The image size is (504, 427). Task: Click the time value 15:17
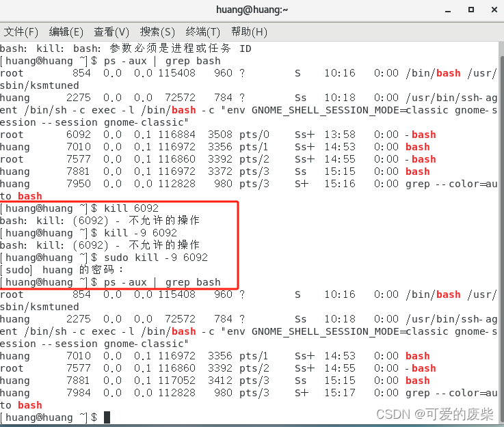tap(340, 393)
